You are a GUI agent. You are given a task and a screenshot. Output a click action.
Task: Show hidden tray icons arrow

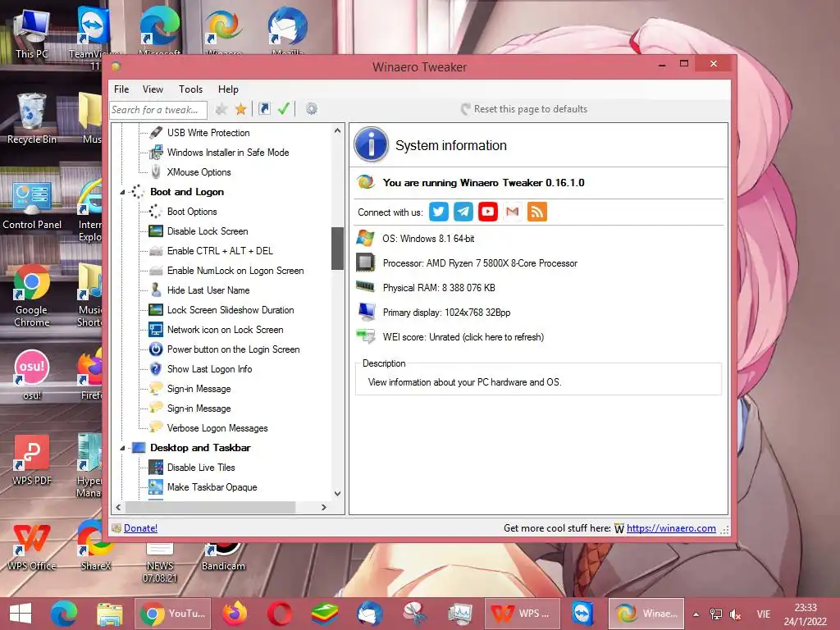point(696,614)
